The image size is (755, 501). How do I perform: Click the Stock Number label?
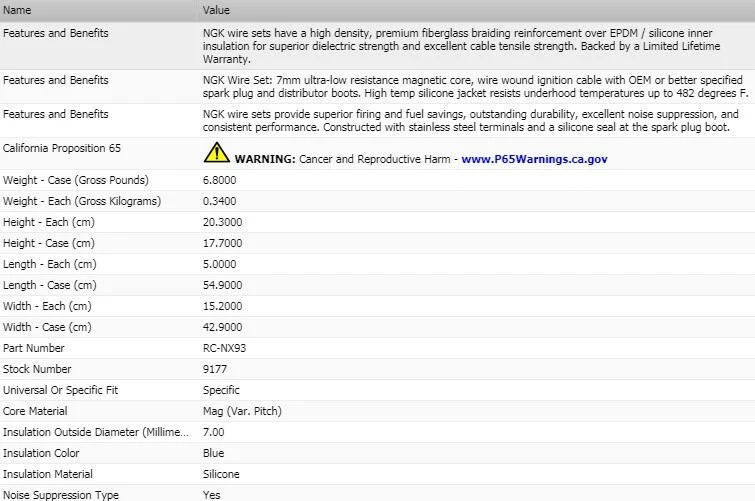point(37,369)
